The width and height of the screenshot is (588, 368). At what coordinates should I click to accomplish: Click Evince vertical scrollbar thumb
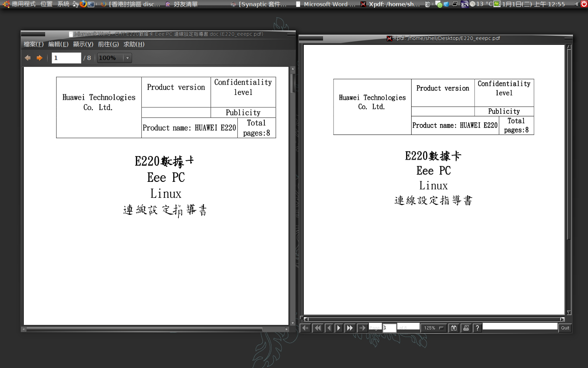pos(293,83)
